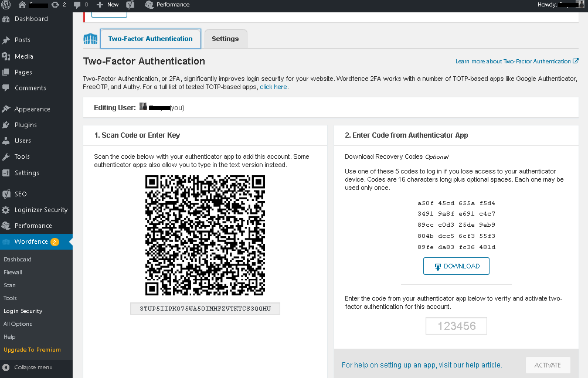This screenshot has height=378, width=588.
Task: Open the 'click here' TOTP apps link
Action: click(x=273, y=87)
